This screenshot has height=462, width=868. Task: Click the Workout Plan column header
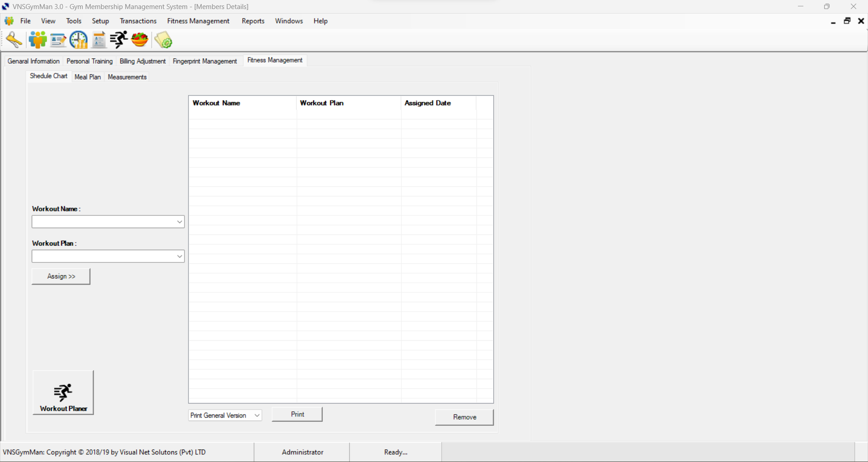coord(349,103)
